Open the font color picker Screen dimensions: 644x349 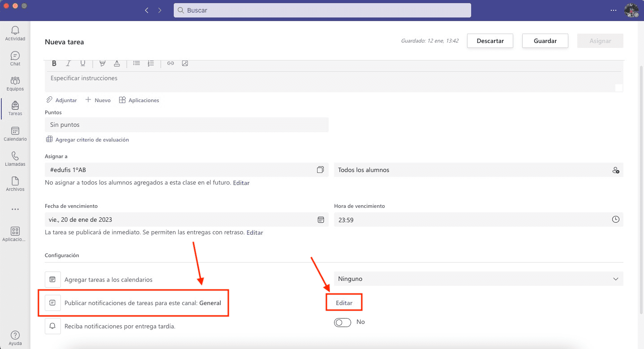point(117,63)
